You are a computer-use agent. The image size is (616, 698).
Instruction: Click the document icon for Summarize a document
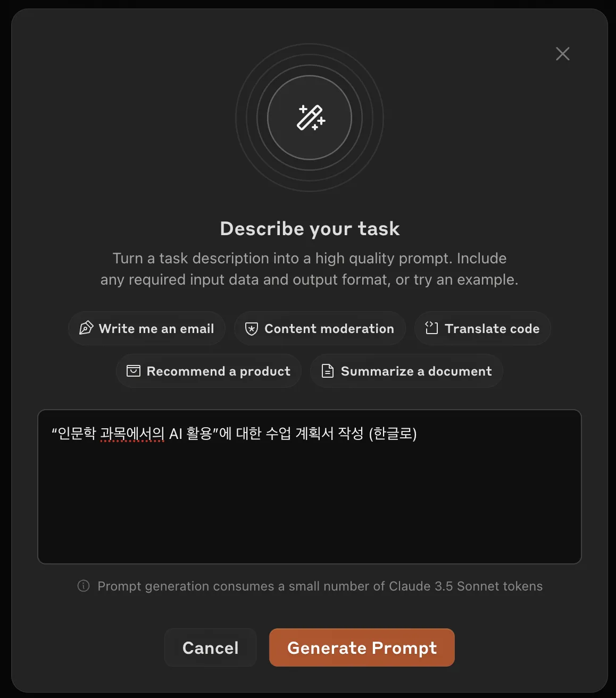point(328,371)
